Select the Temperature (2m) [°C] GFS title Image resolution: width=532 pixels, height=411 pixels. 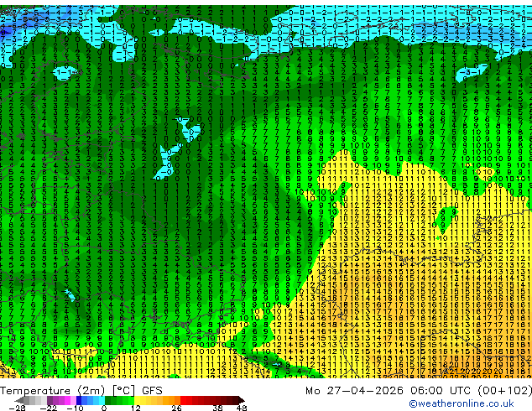(81, 391)
